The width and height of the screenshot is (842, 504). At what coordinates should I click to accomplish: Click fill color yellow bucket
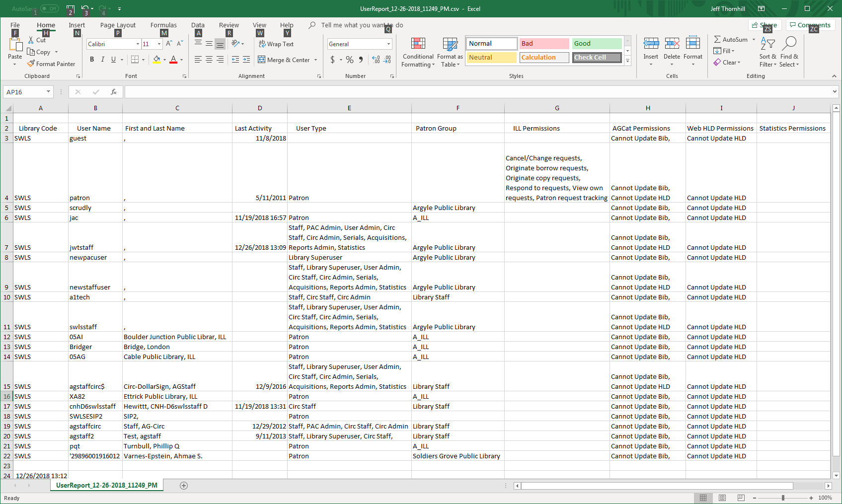(x=156, y=60)
